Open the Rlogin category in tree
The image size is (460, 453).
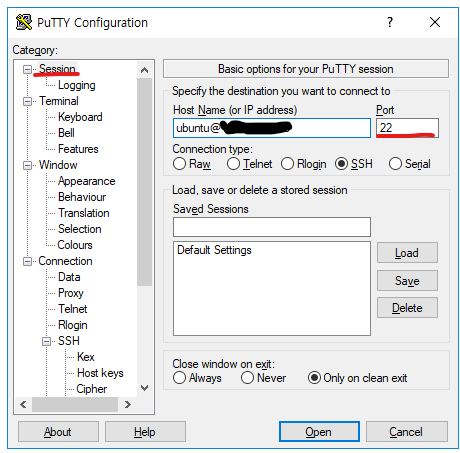72,325
